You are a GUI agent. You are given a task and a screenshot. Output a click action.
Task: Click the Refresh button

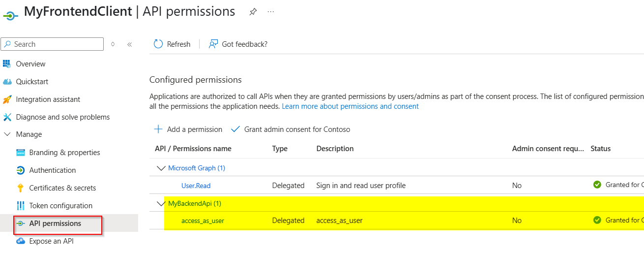click(172, 44)
